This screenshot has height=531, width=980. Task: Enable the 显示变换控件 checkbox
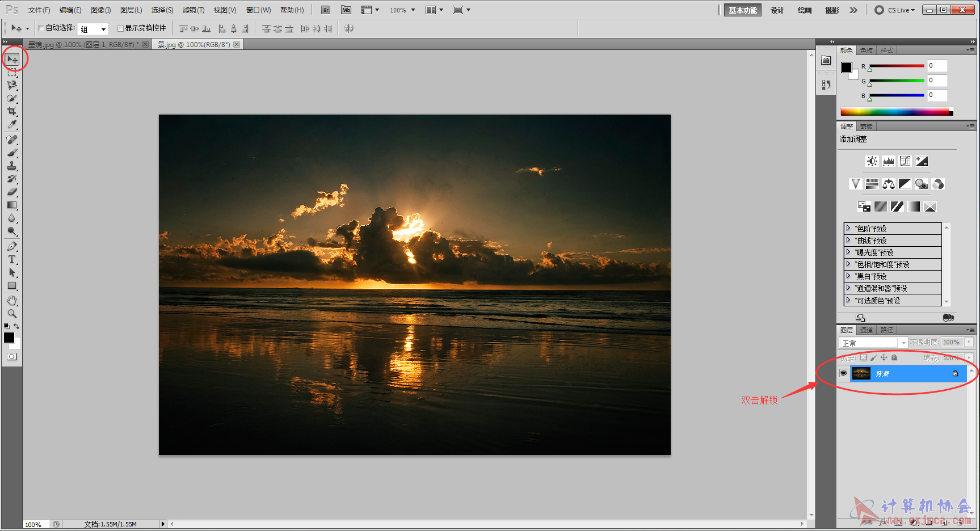[120, 28]
